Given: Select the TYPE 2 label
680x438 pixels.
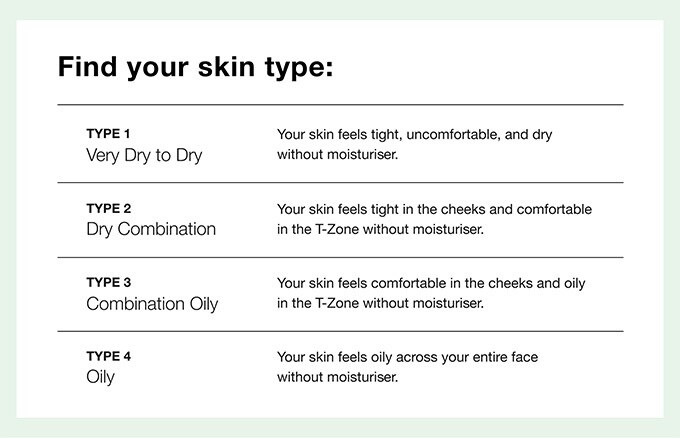Looking at the screenshot, I should click(x=109, y=209).
